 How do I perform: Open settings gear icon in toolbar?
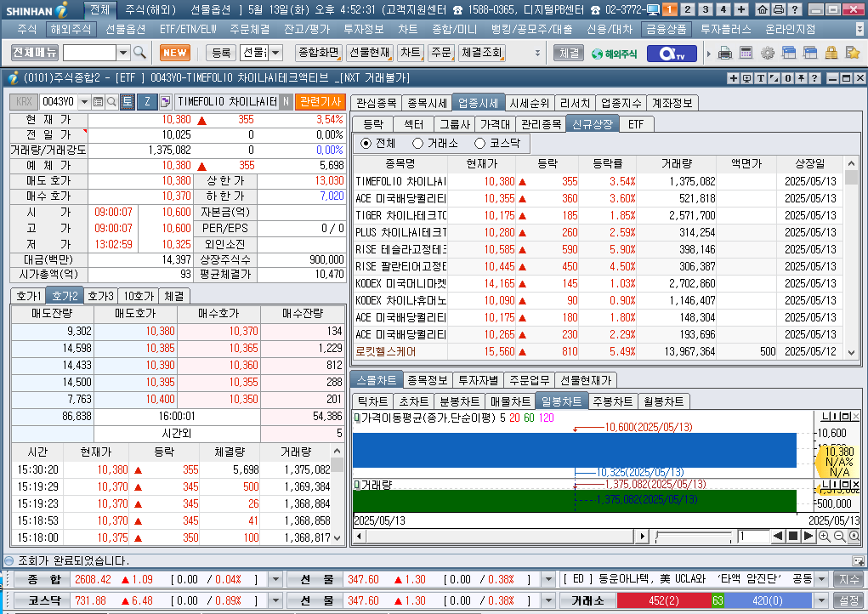tap(767, 53)
